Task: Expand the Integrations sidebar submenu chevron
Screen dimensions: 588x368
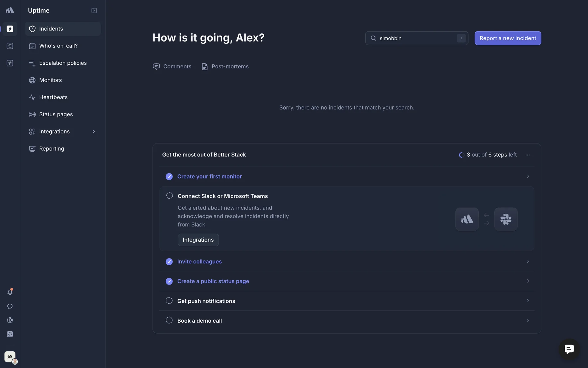Action: [x=94, y=132]
